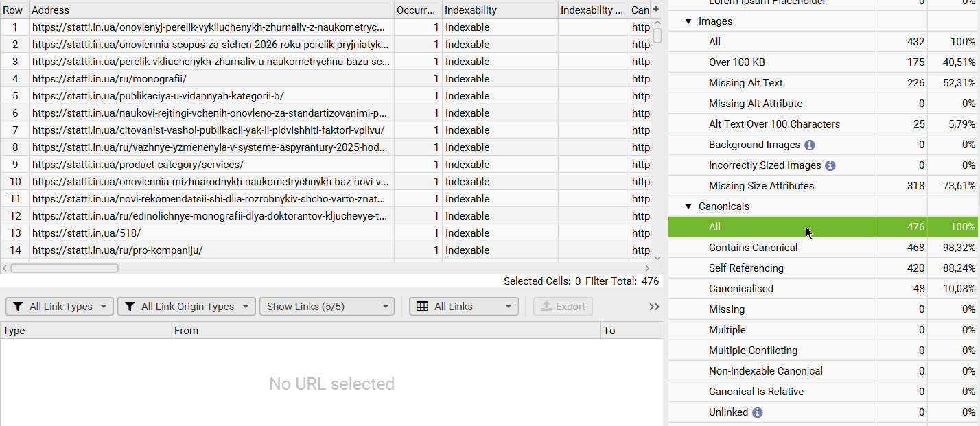
Task: Open info icon beside Incorrectly Sized Images
Action: [830, 165]
